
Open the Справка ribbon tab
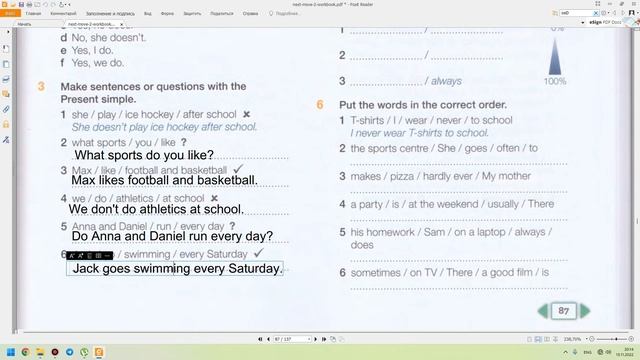[250, 13]
